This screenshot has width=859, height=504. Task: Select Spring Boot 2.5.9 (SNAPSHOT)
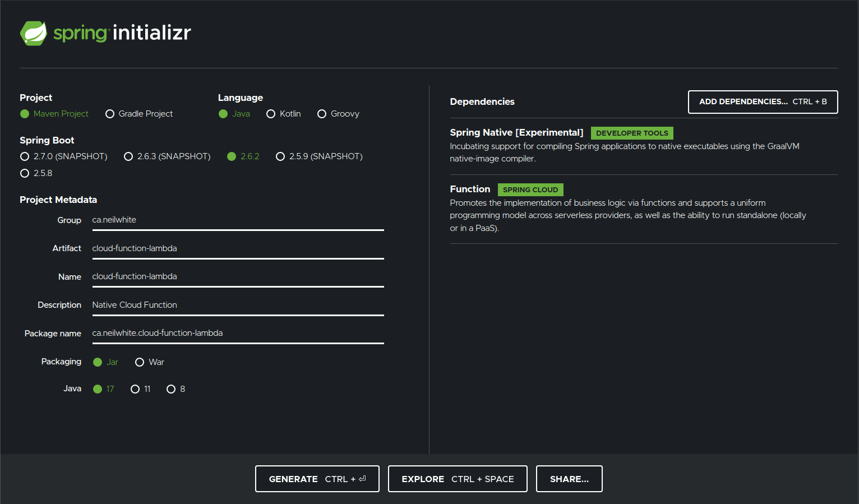click(x=319, y=156)
